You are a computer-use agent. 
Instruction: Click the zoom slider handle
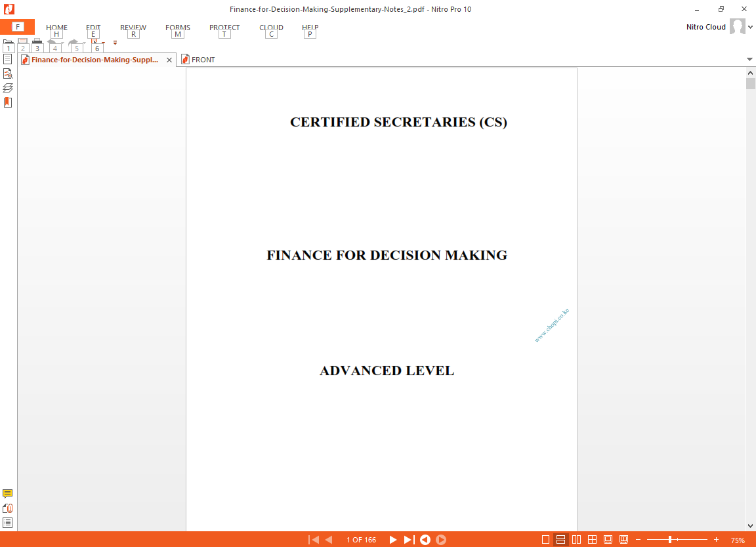(x=670, y=540)
